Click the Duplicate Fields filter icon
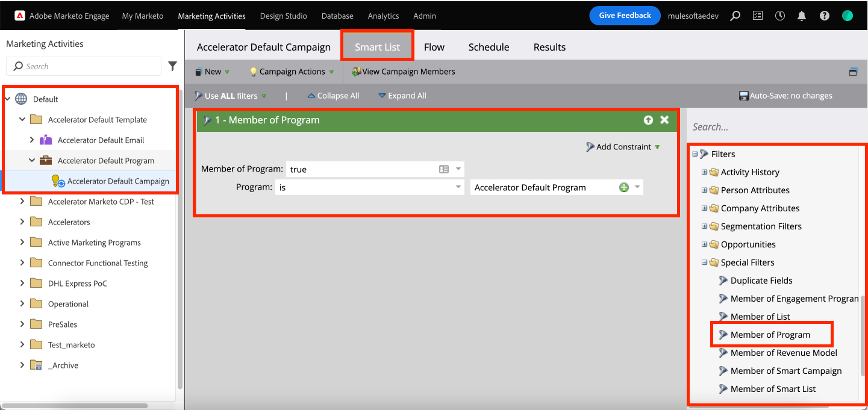Image resolution: width=868 pixels, height=410 pixels. pyautogui.click(x=723, y=281)
